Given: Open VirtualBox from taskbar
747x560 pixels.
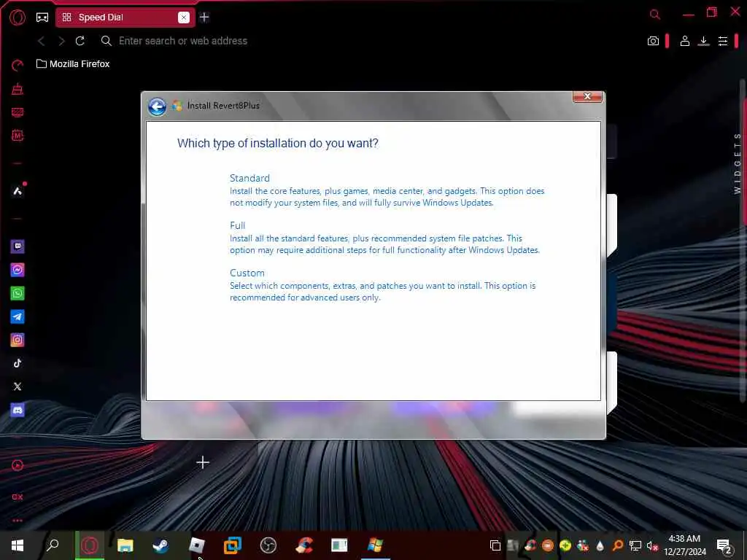Looking at the screenshot, I should 233,545.
